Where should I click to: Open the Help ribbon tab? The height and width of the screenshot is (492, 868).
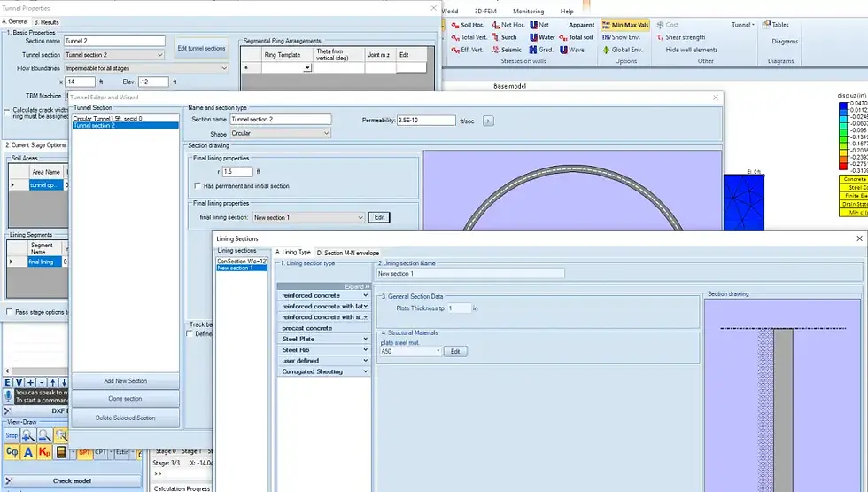(x=567, y=11)
